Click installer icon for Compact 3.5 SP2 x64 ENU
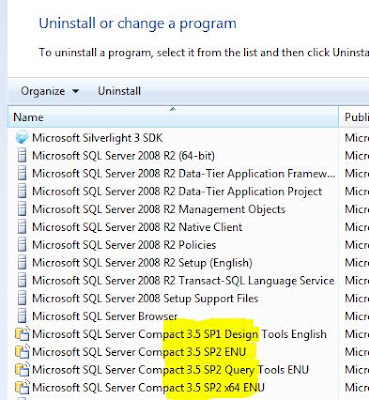Viewport: 369px width, 400px height. click(22, 388)
